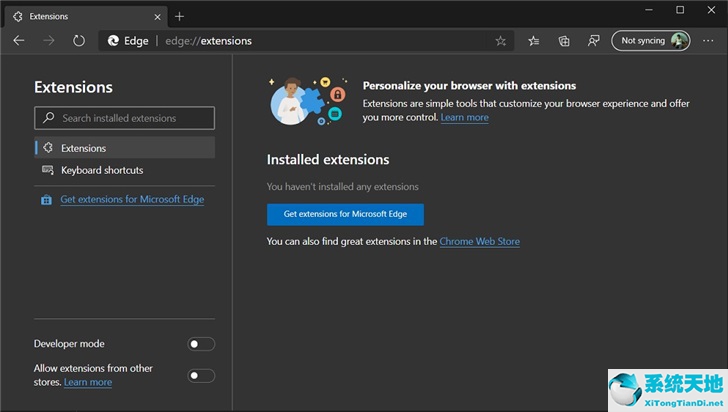Image resolution: width=728 pixels, height=412 pixels.
Task: Open the Not syncing profile button
Action: 650,41
